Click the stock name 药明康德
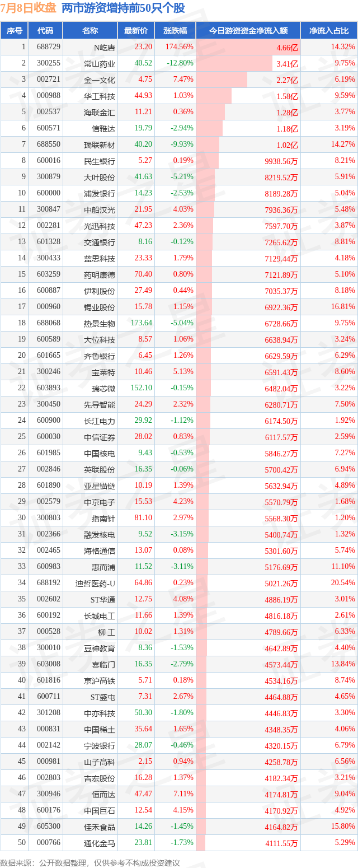The image size is (358, 868). [100, 274]
